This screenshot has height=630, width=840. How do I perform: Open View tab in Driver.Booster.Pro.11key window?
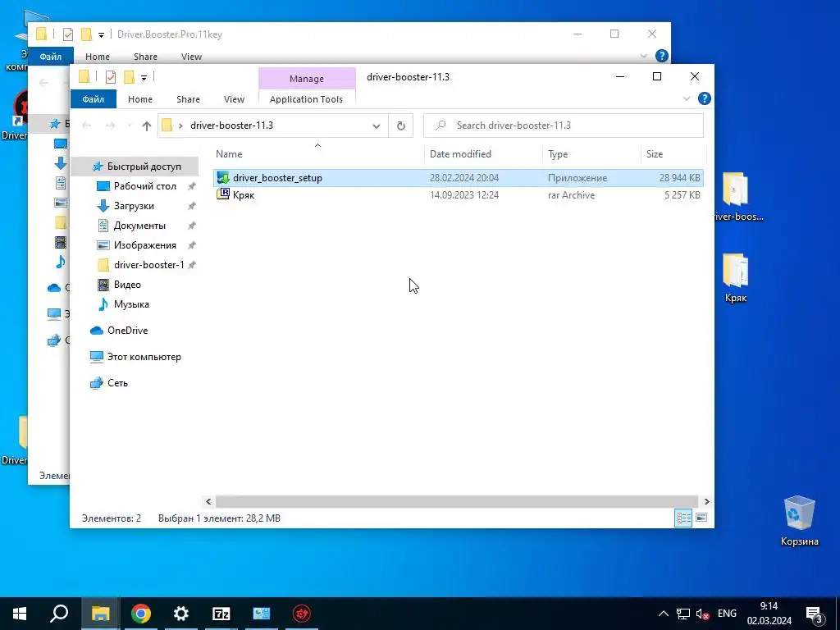pyautogui.click(x=191, y=57)
